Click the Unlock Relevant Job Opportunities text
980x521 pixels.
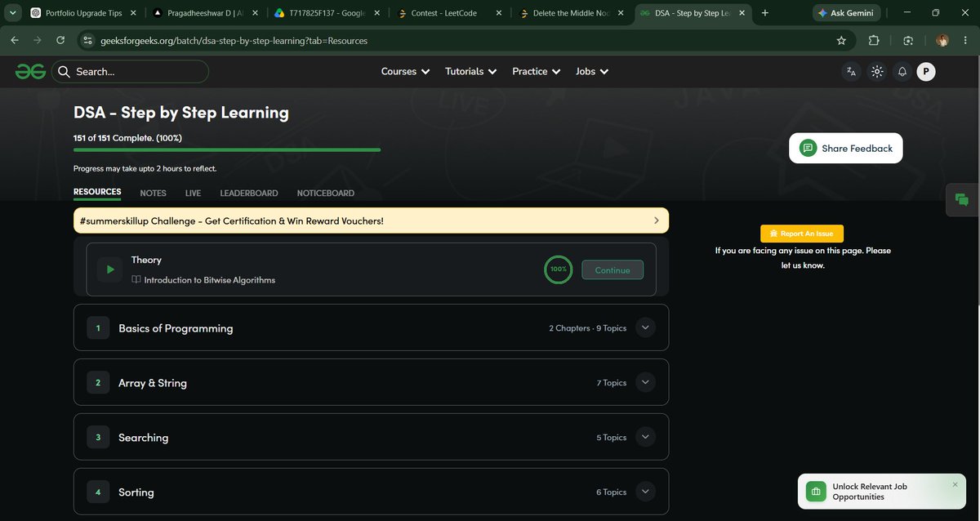tap(870, 492)
